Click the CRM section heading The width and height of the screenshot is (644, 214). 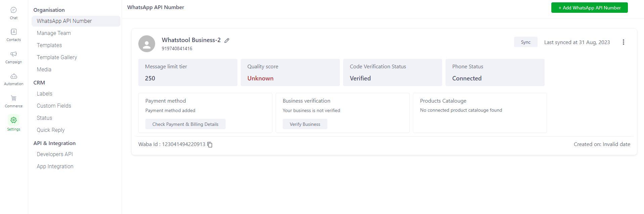click(x=39, y=83)
